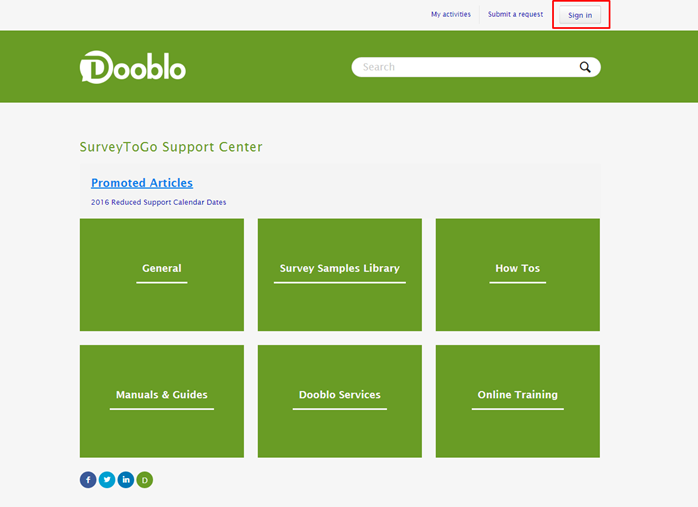The height and width of the screenshot is (507, 698).
Task: Open the Dooblo Services tile
Action: click(x=340, y=401)
